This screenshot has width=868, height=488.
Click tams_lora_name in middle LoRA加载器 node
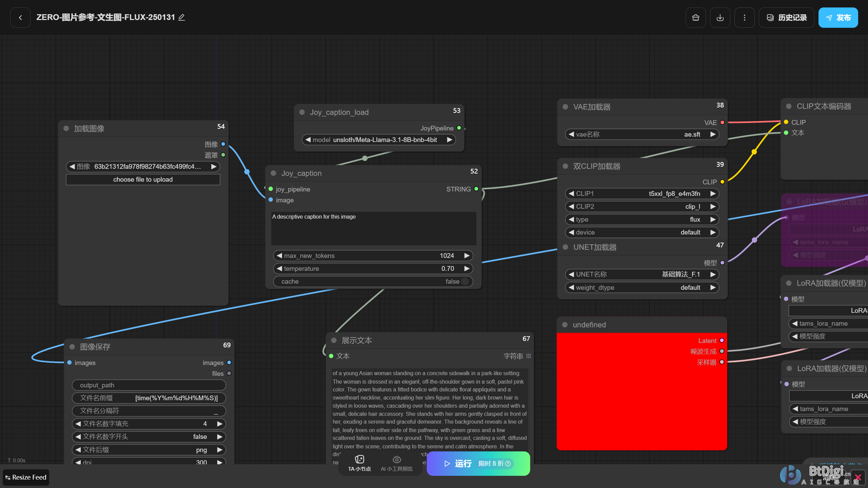click(828, 323)
